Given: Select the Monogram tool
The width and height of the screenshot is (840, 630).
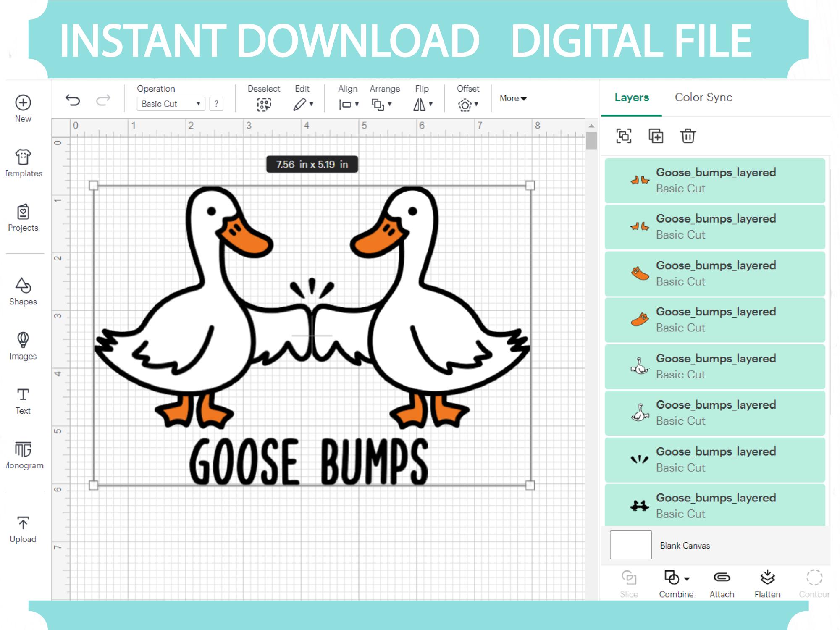Looking at the screenshot, I should [23, 454].
